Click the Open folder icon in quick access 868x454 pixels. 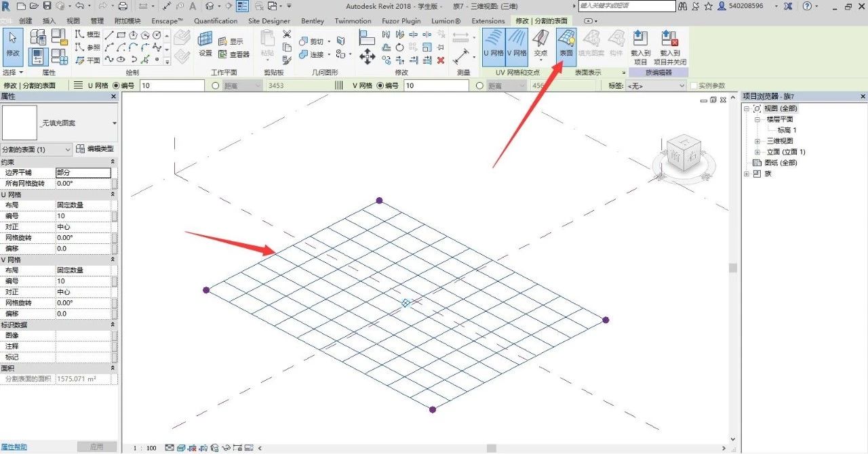(33, 6)
